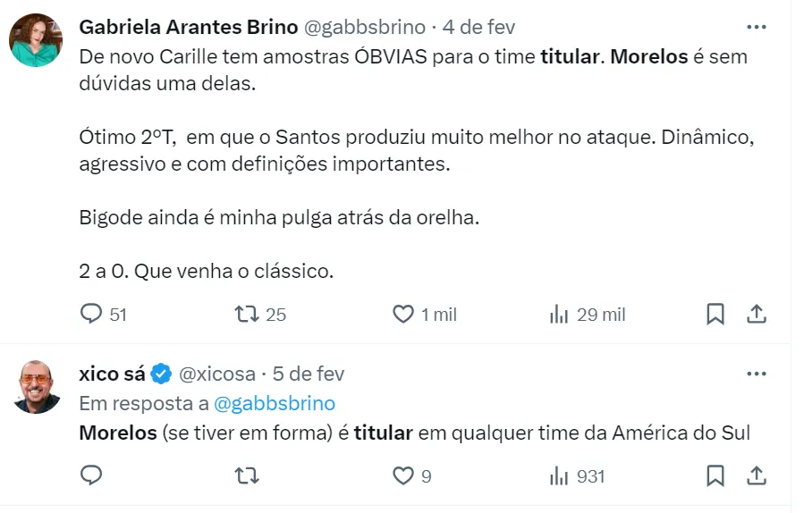
Task: Open the 4 de fev timestamp link
Action: pyautogui.click(x=479, y=27)
